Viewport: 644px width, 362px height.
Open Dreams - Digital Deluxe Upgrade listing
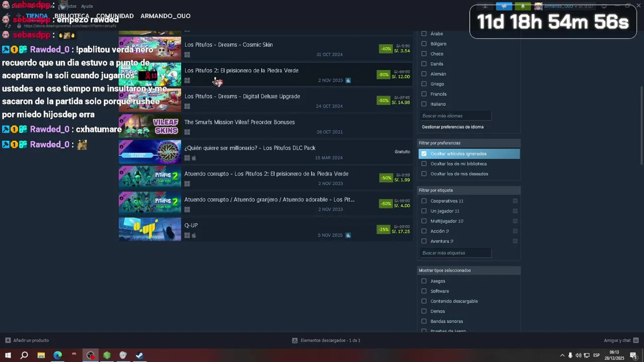266,100
